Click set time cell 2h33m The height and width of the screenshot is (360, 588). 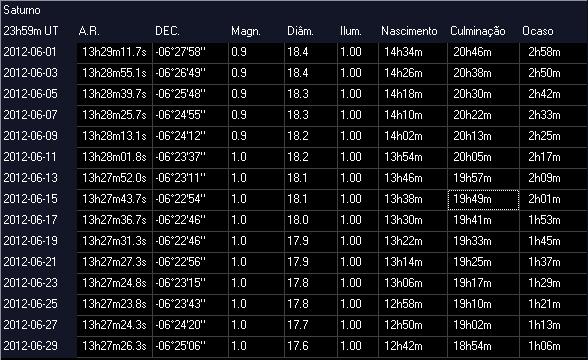554,115
